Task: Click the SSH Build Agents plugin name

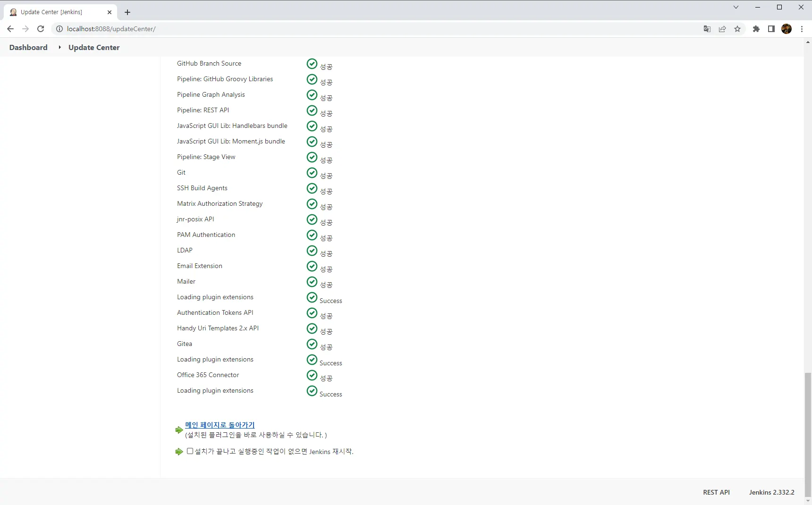Action: tap(202, 188)
